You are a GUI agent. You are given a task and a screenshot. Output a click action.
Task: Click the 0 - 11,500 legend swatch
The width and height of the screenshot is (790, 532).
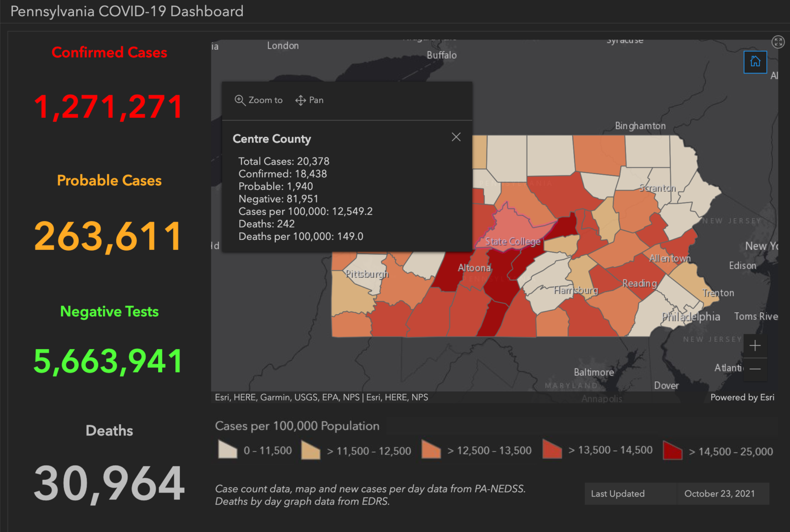pos(228,450)
